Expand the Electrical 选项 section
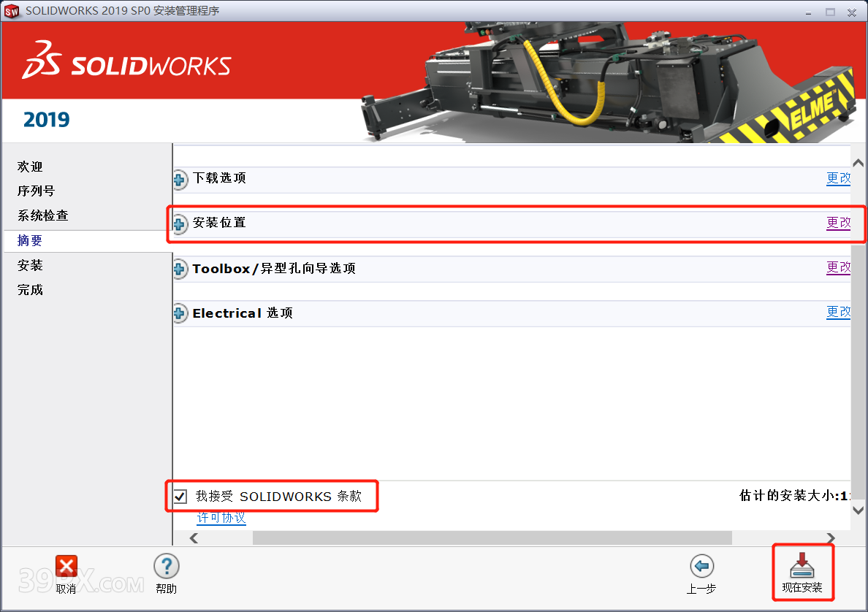Screen dimensions: 868x612 coord(180,314)
